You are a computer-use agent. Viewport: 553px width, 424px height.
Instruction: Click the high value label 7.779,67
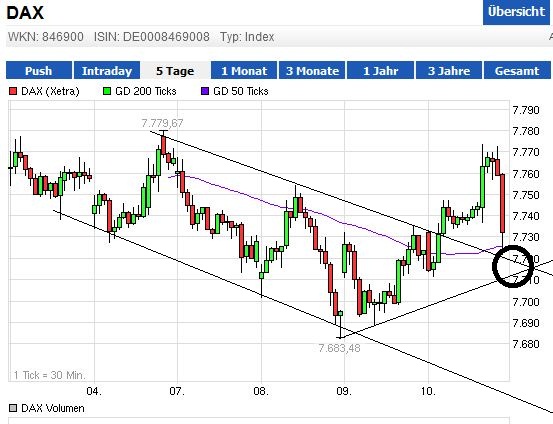tap(162, 123)
